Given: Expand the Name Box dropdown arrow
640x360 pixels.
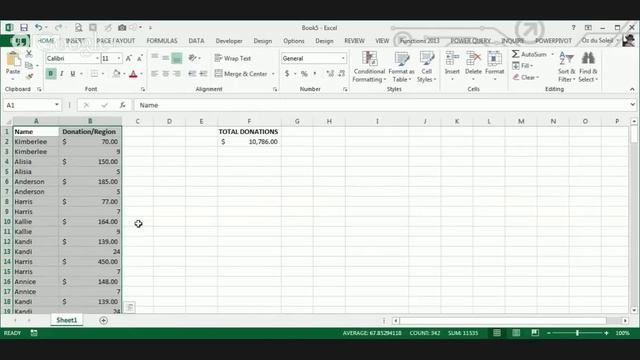Looking at the screenshot, I should click(57, 105).
